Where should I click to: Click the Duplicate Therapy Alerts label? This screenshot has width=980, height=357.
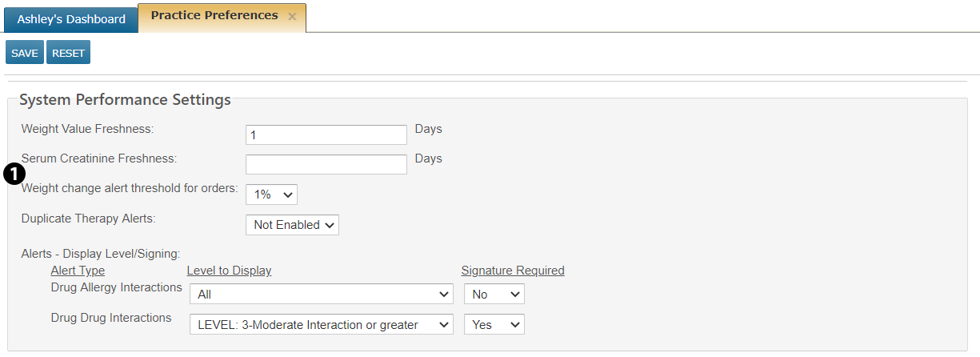click(x=88, y=218)
